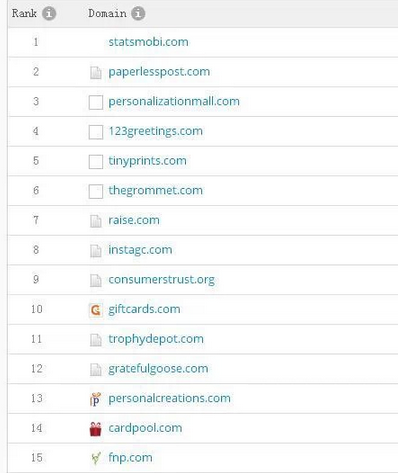Viewport: 398px width, 473px height.
Task: Click the Domain column header
Action: [x=107, y=13]
